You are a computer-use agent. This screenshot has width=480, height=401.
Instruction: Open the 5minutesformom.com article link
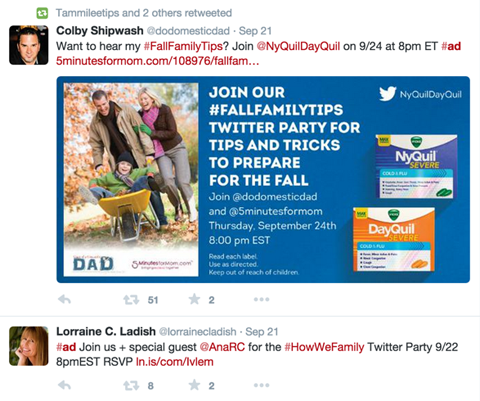point(157,61)
